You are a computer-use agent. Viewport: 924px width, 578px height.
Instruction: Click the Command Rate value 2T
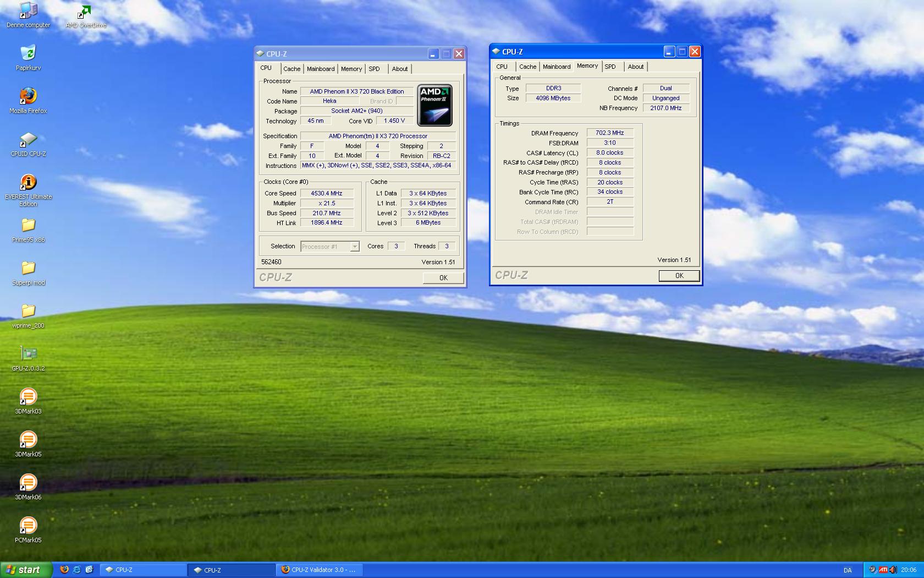[x=610, y=202]
